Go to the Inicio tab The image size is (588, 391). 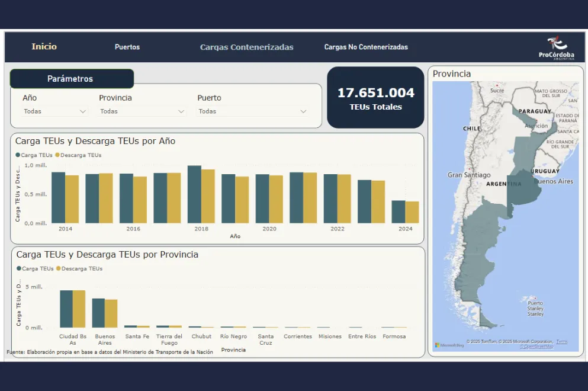(44, 47)
